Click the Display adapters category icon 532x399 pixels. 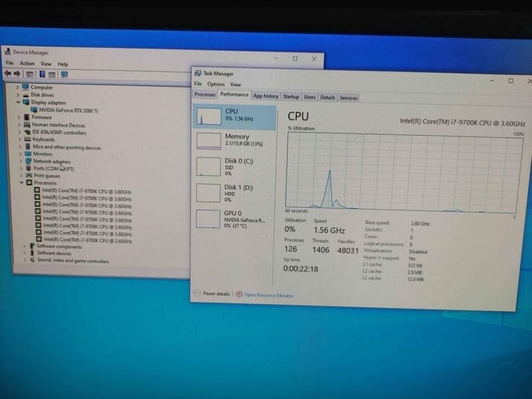tap(26, 102)
